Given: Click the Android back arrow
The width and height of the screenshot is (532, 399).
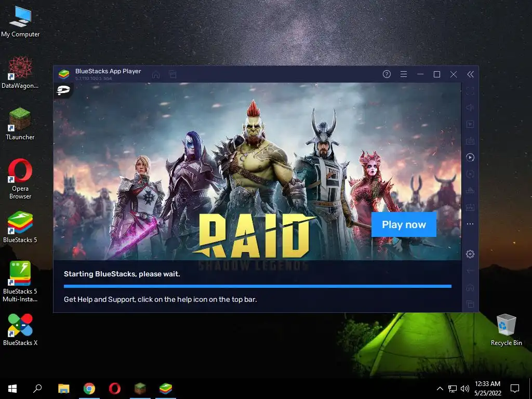Looking at the screenshot, I should click(470, 271).
